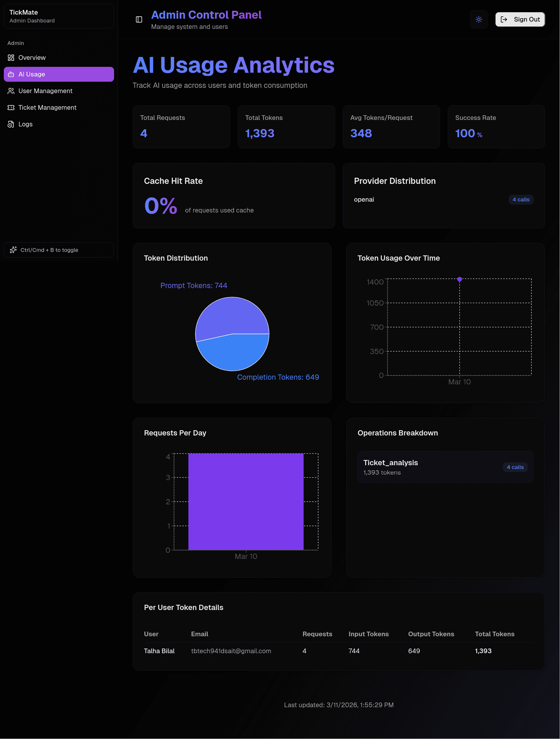Click the Cache Hit Rate 0% value
This screenshot has height=739, width=560.
pos(161,205)
